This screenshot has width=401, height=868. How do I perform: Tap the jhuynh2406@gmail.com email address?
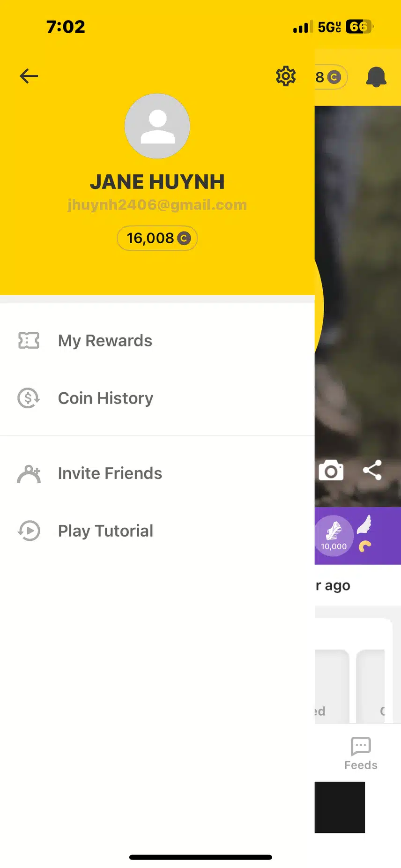tap(157, 205)
